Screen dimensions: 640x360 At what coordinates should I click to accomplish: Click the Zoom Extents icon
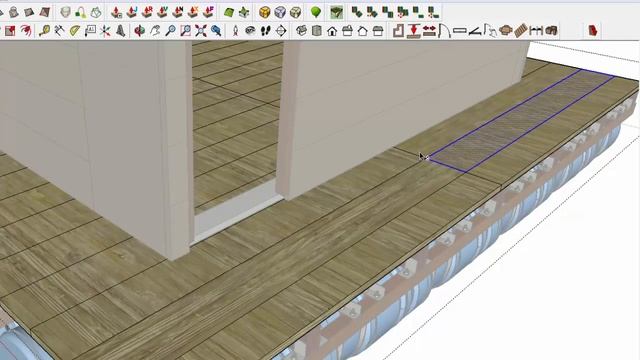click(x=200, y=31)
